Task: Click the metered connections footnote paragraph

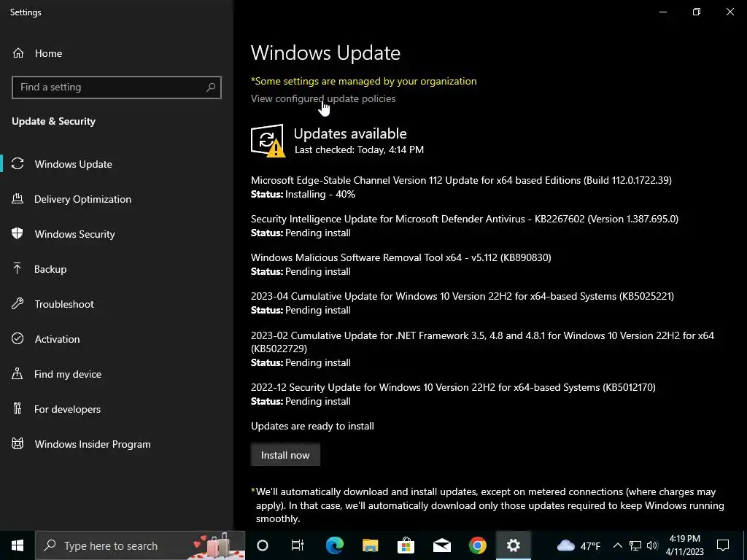Action: pos(487,505)
